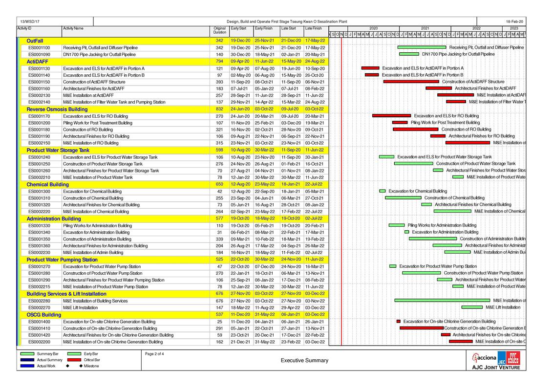Image resolution: width=554 pixels, height=392 pixels.
Task: Click the small red bar for Excavation for On-site Chlorine
Action: [399, 322]
